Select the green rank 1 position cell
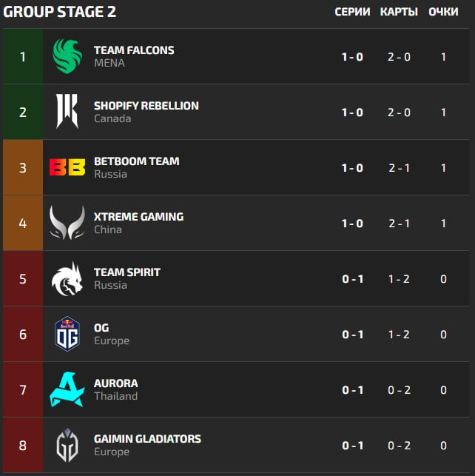Screen dimensions: 475x476 23,56
